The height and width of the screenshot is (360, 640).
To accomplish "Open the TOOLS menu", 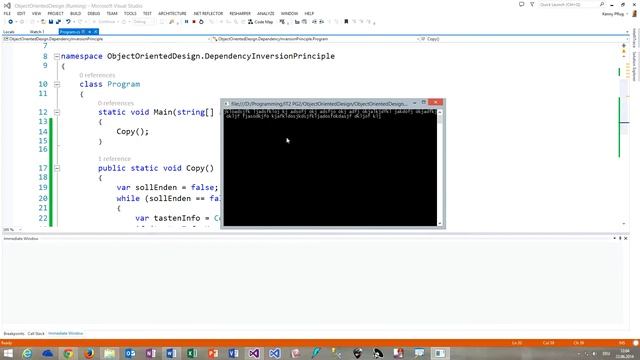I will [x=130, y=13].
